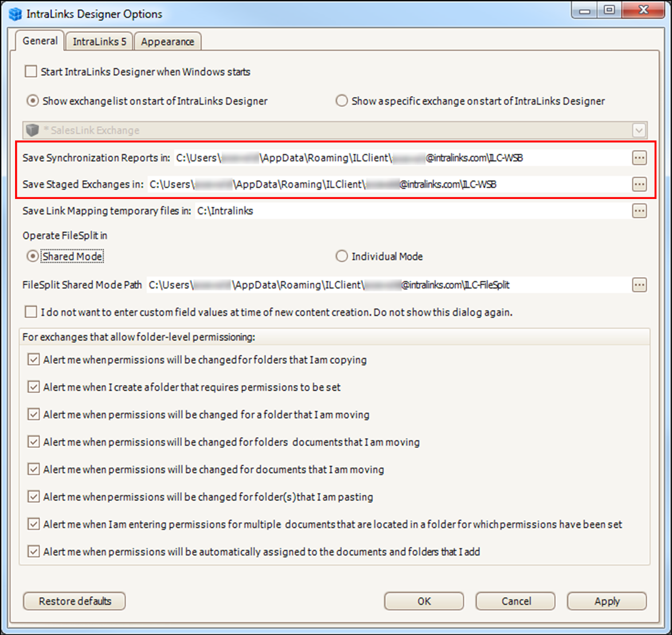Confirm options with the OK button
This screenshot has width=672, height=635.
pos(424,601)
